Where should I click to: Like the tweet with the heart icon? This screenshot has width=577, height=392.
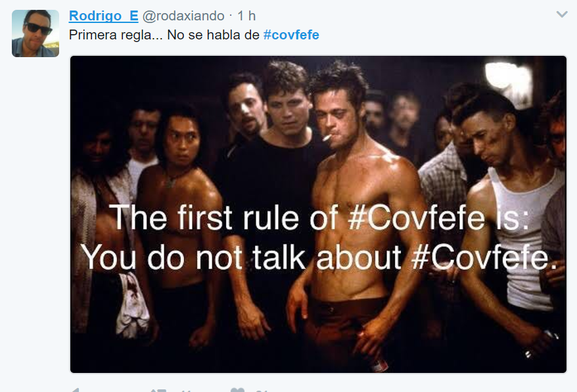pos(237,390)
